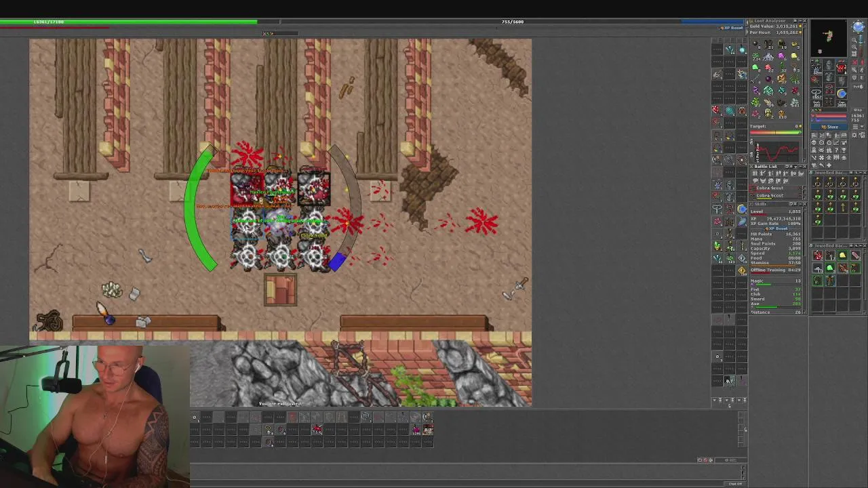
Task: Select offensive fight mode
Action: point(854,62)
